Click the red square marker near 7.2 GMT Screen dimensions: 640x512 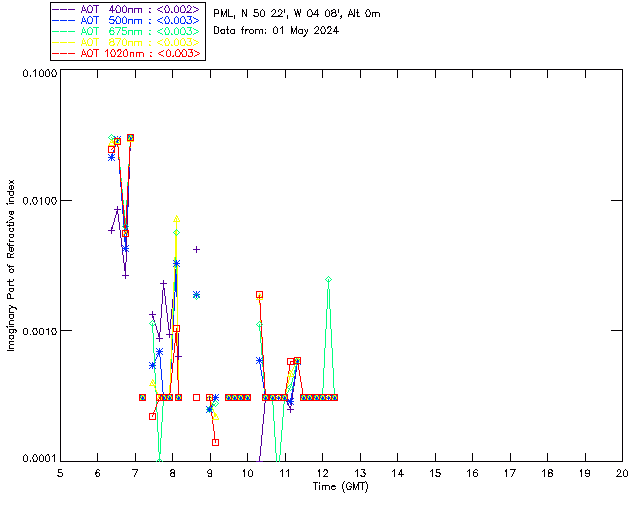142,397
